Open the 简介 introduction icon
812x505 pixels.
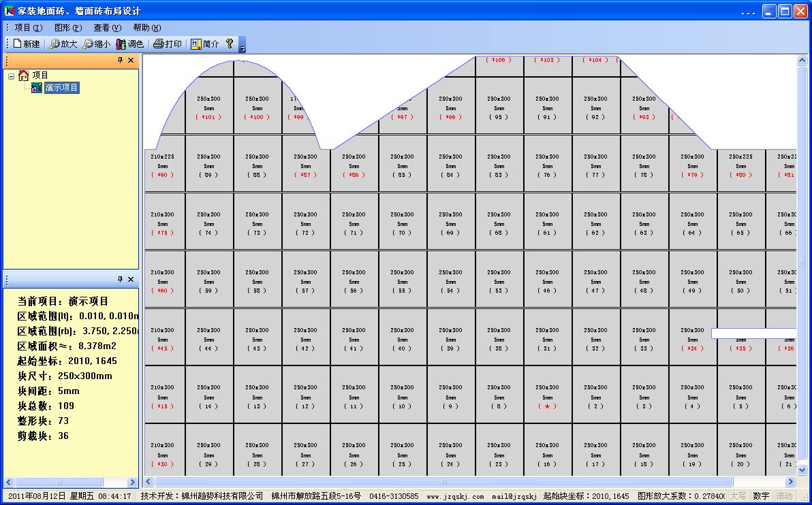196,44
